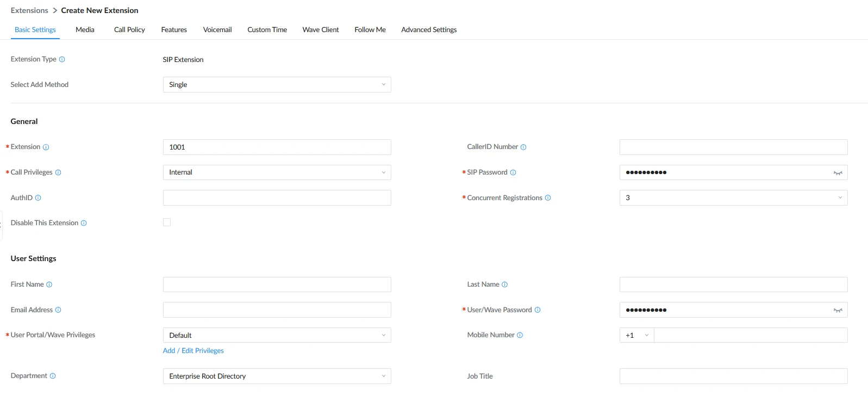Screen dimensions: 868x402
Task: Go back to Extensions breadcrumb
Action: (29, 10)
